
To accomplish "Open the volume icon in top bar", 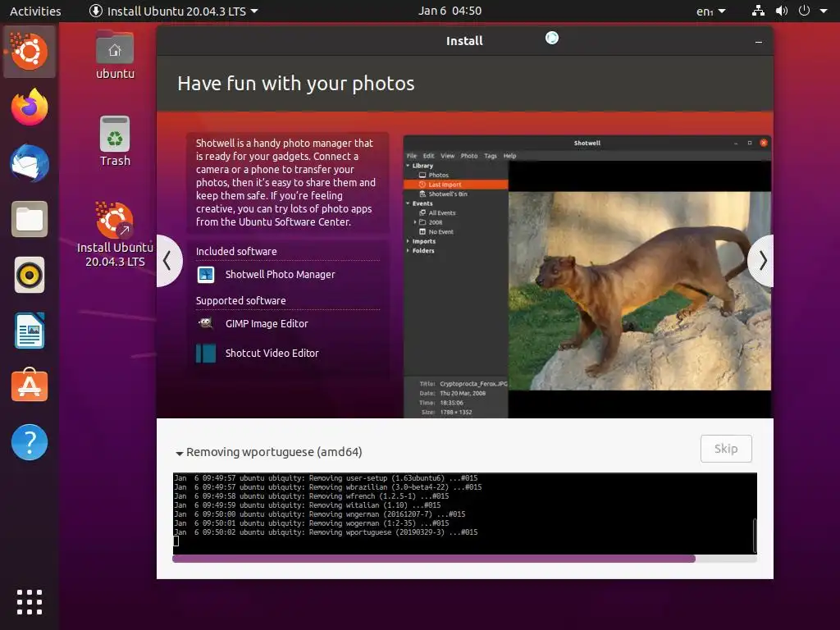I will (782, 11).
